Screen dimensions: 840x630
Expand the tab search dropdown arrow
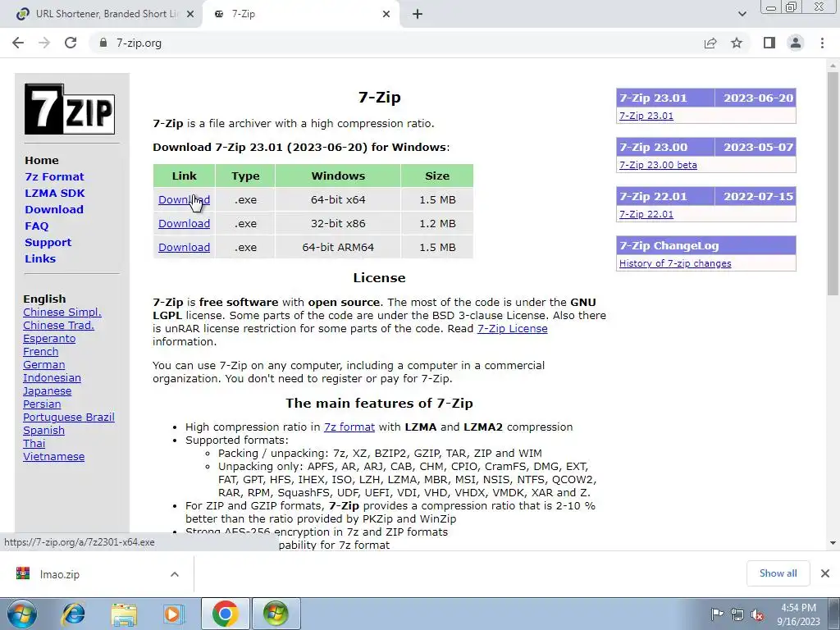coord(742,14)
